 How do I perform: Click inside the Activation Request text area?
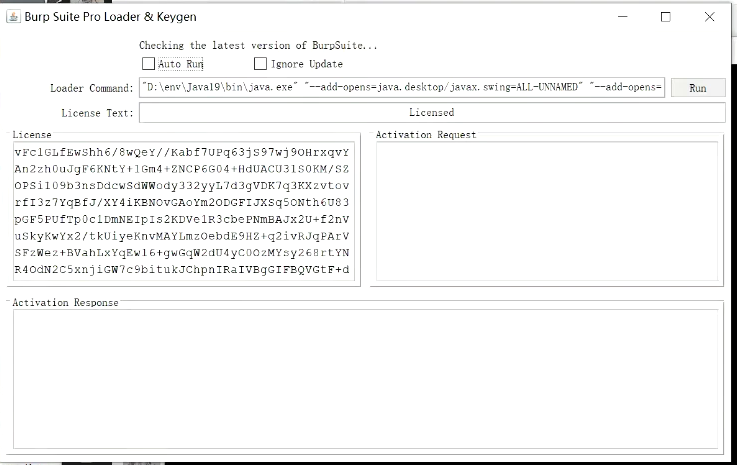tap(547, 211)
